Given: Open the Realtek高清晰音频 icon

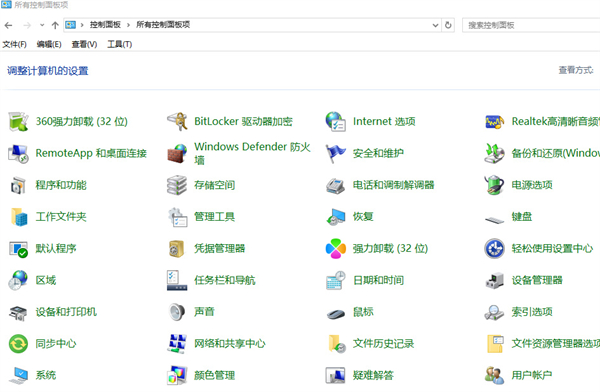Looking at the screenshot, I should click(494, 122).
